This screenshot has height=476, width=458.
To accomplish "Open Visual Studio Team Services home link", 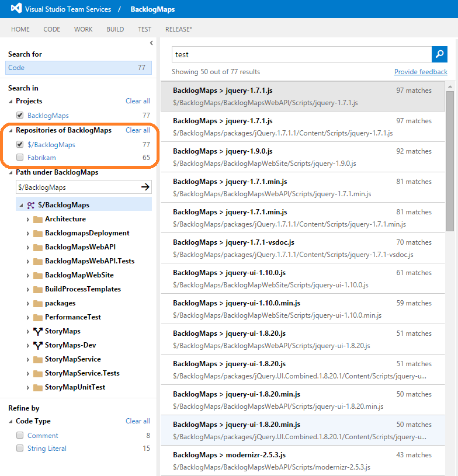I will (x=68, y=9).
